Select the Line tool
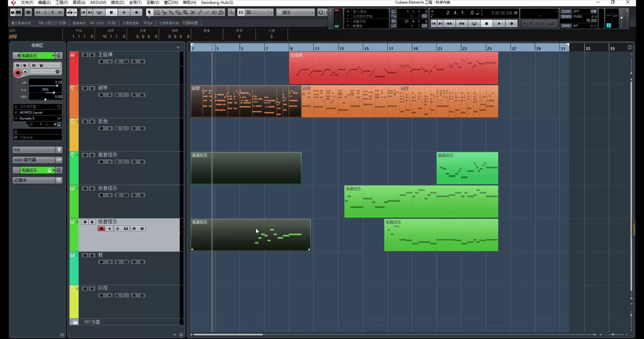Image resolution: width=644 pixels, height=339 pixels. click(207, 12)
